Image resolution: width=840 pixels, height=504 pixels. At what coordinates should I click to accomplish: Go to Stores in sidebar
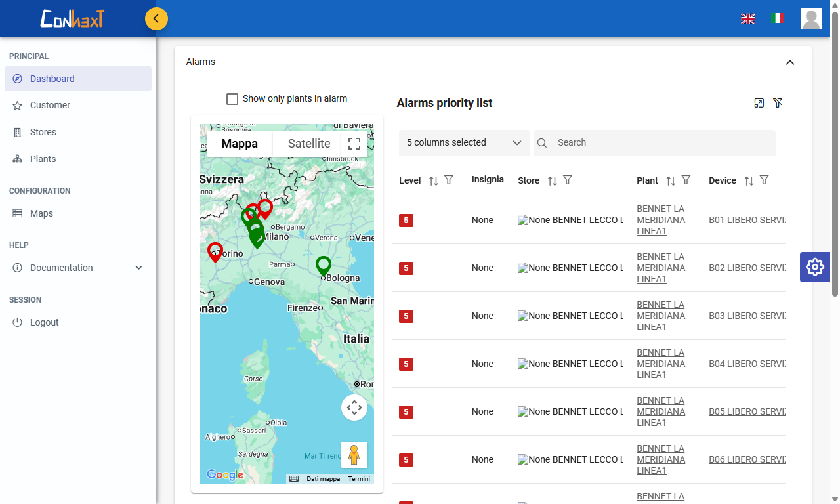tap(43, 132)
